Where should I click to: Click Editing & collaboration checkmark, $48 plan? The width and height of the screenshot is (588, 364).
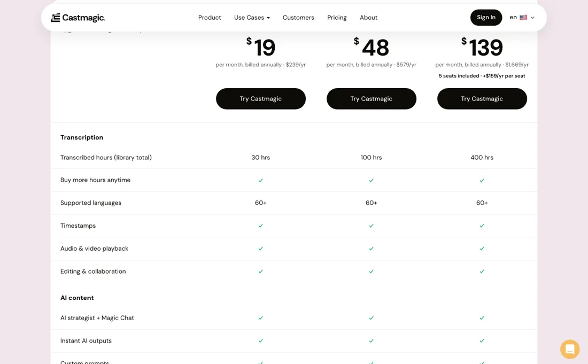pyautogui.click(x=372, y=272)
